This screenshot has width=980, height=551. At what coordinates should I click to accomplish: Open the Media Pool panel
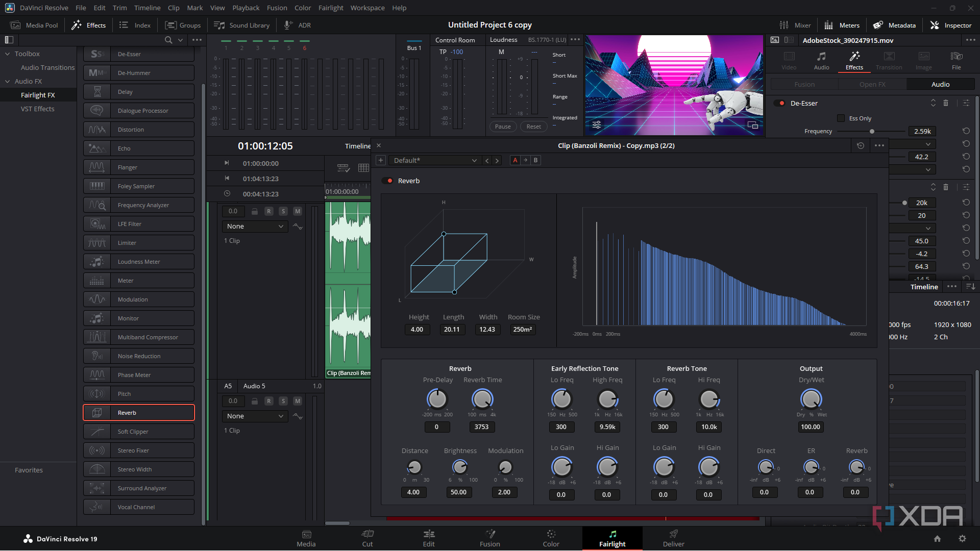click(x=35, y=25)
